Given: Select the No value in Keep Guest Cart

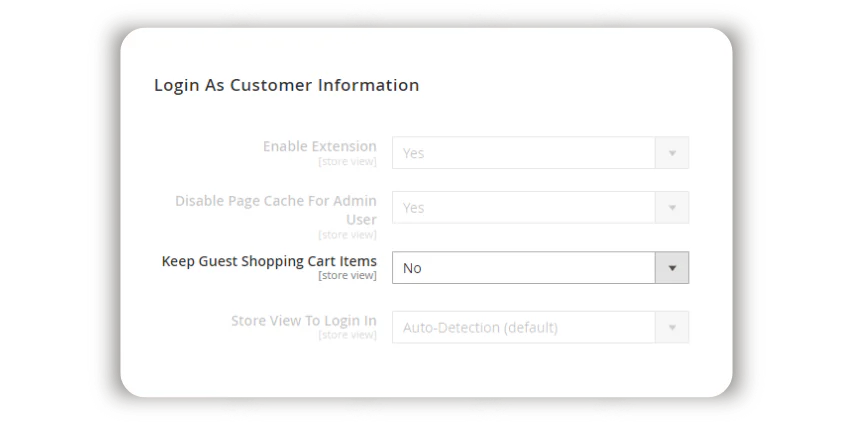Looking at the screenshot, I should [412, 268].
